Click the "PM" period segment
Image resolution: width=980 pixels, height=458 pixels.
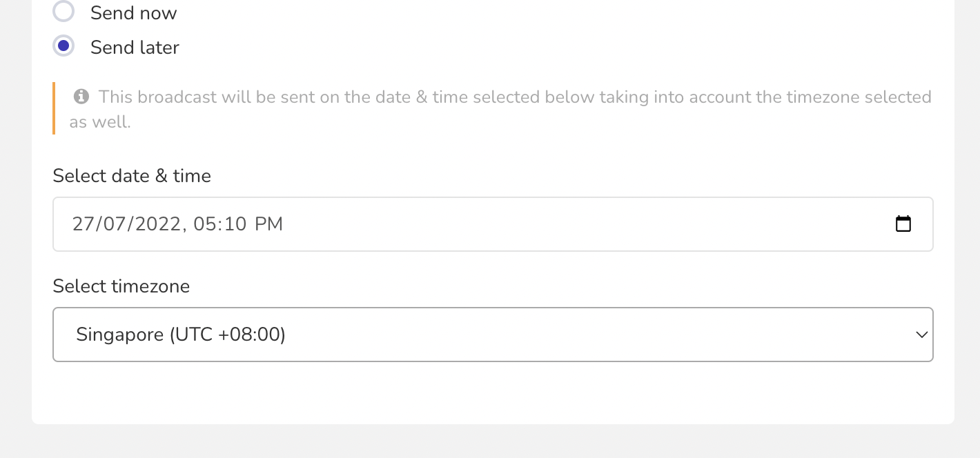[x=268, y=223]
